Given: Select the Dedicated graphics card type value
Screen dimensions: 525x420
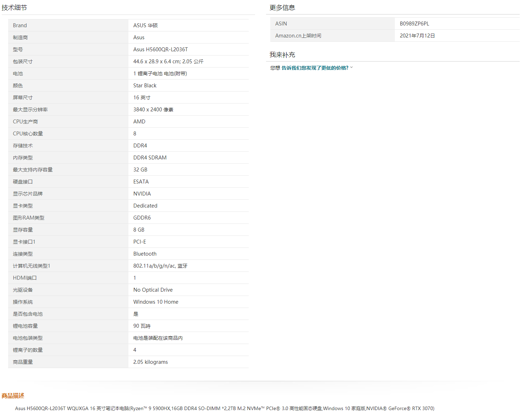Looking at the screenshot, I should pos(145,206).
